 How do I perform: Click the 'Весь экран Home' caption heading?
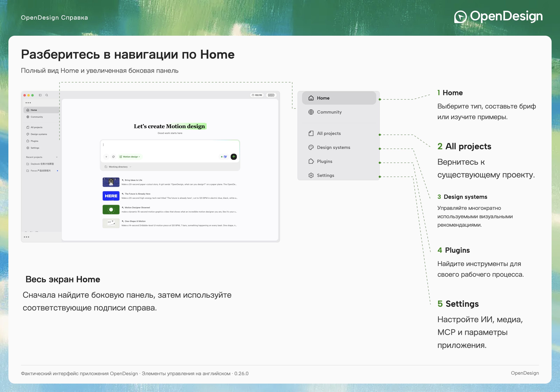click(63, 279)
